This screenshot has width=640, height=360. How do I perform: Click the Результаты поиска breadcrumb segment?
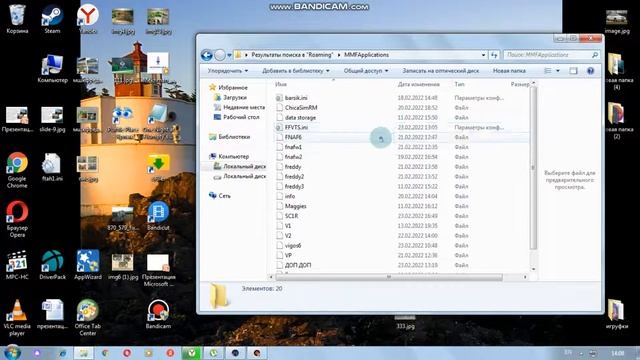coord(292,55)
